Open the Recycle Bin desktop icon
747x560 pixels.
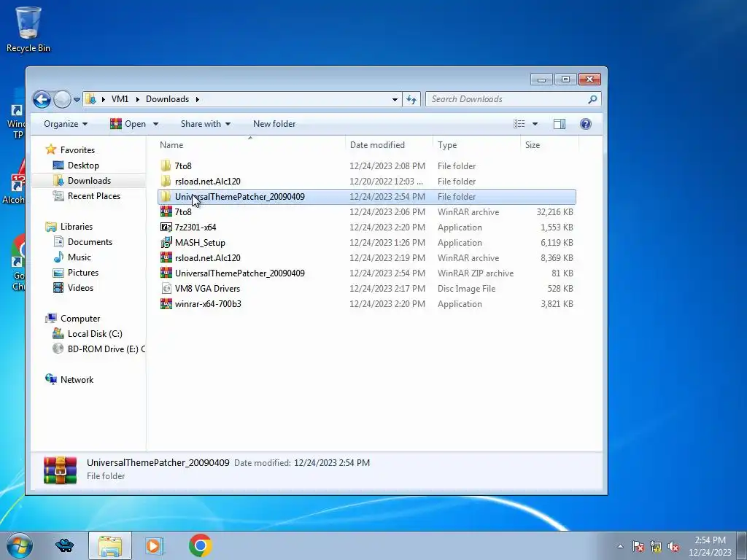(x=28, y=29)
